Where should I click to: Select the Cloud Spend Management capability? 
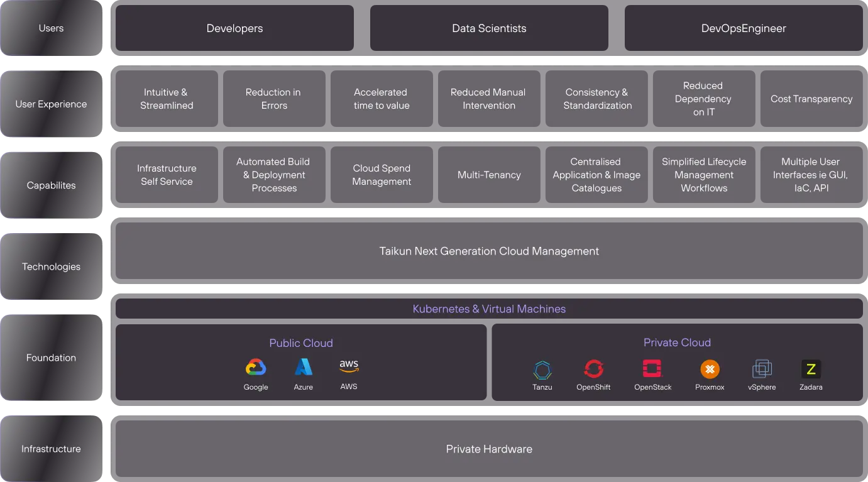tap(382, 175)
